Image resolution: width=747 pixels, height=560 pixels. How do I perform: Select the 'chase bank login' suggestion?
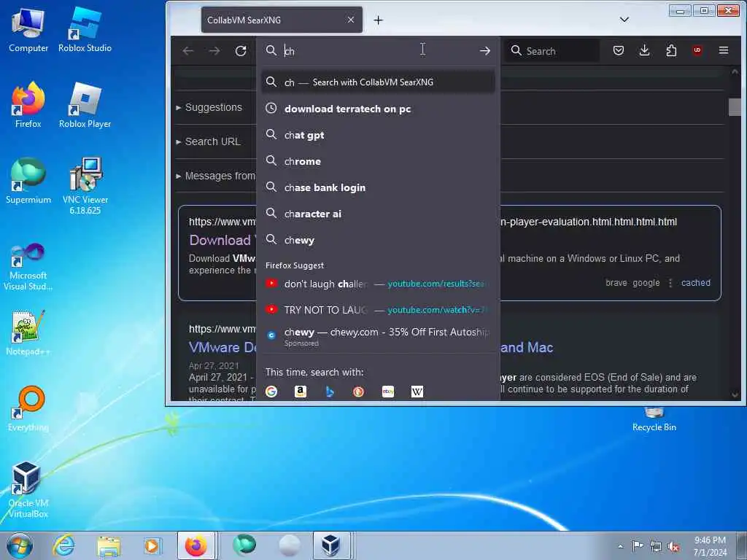[379, 187]
